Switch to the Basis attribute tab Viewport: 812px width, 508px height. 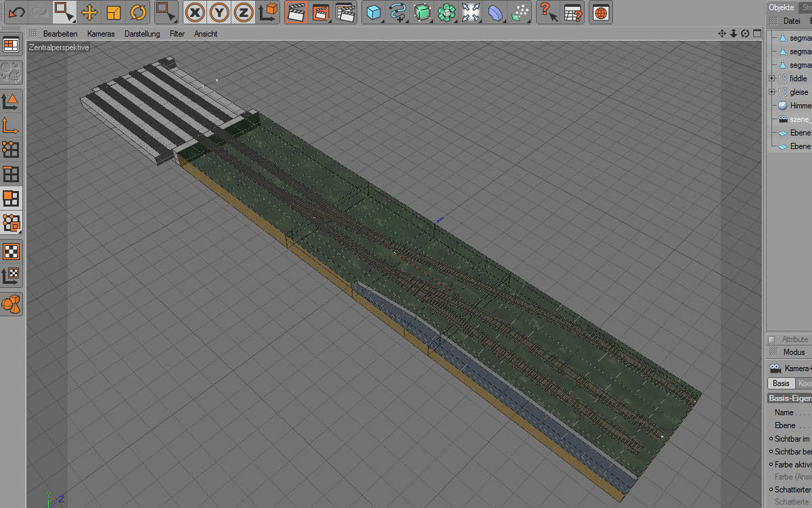coord(781,383)
